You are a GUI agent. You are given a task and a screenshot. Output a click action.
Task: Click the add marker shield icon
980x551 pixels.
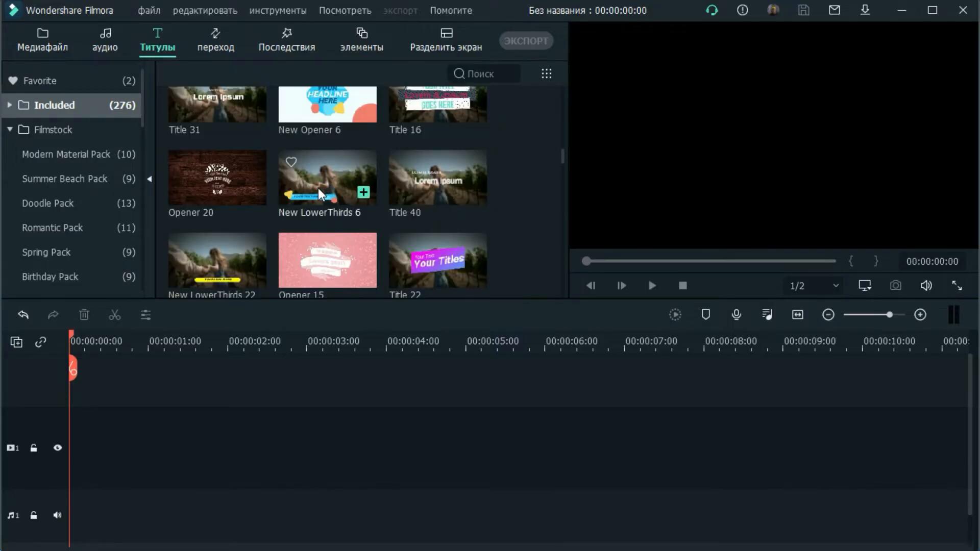pyautogui.click(x=705, y=315)
